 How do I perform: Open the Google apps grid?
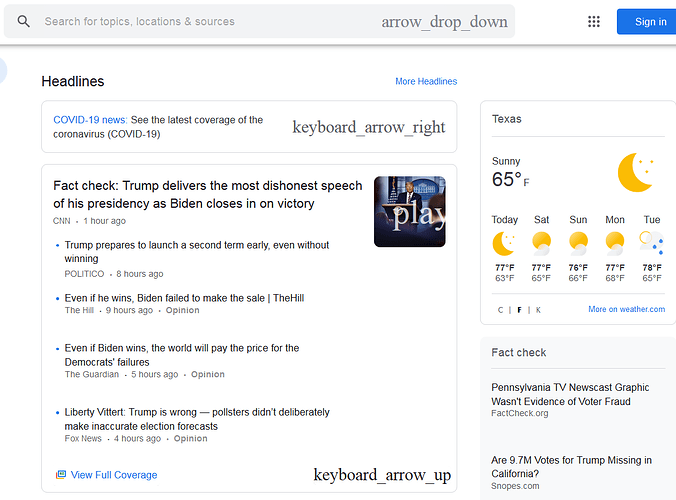click(594, 22)
